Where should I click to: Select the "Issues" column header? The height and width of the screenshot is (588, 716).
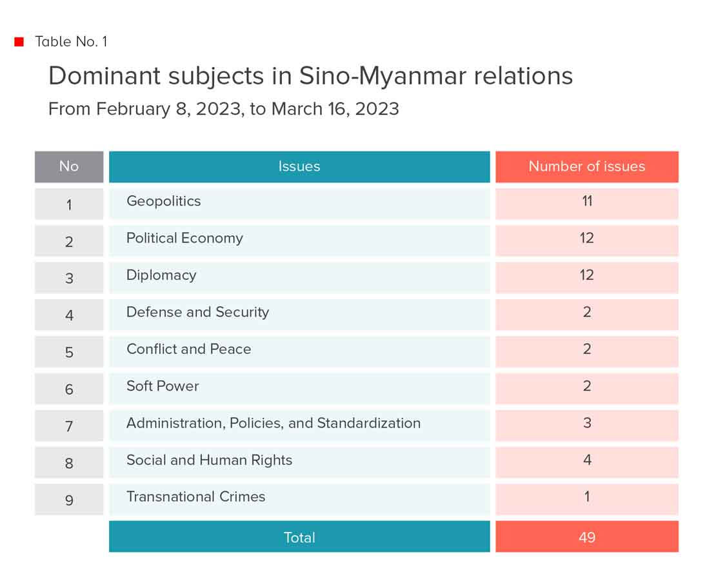tap(299, 166)
